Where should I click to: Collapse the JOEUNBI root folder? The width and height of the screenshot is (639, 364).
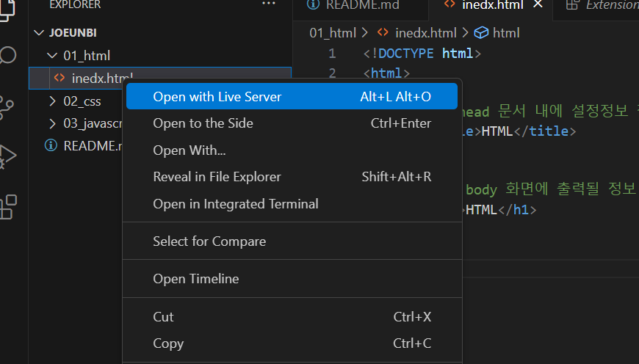(x=39, y=33)
